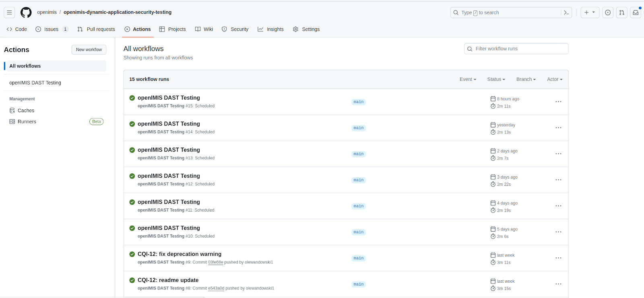This screenshot has height=298, width=644.
Task: Switch to the Pull requests tab
Action: (x=96, y=29)
